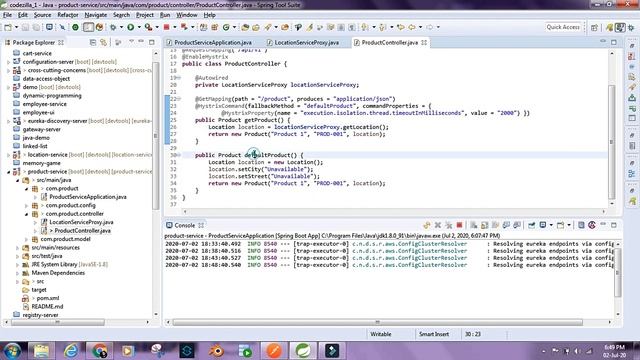
Task: Toggle Word Wrap in Console toolbar
Action: (x=496, y=225)
